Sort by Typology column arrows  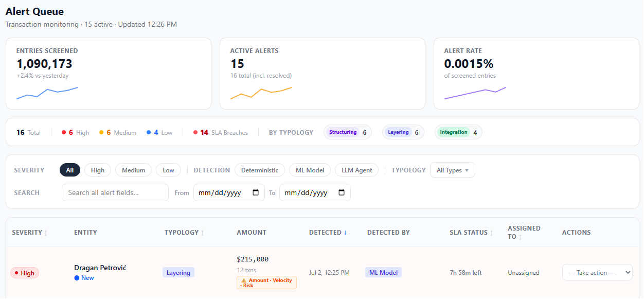(202, 233)
